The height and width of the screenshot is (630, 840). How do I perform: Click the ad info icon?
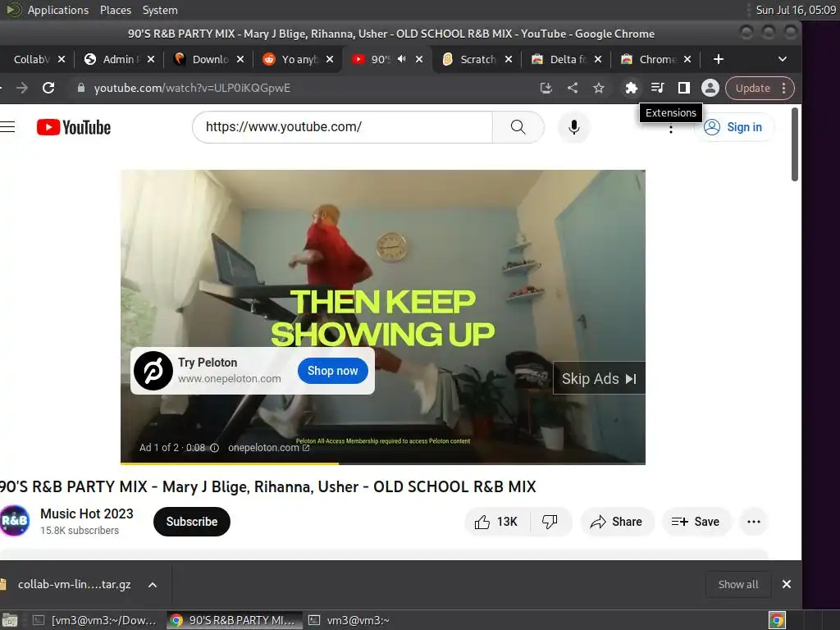point(214,448)
